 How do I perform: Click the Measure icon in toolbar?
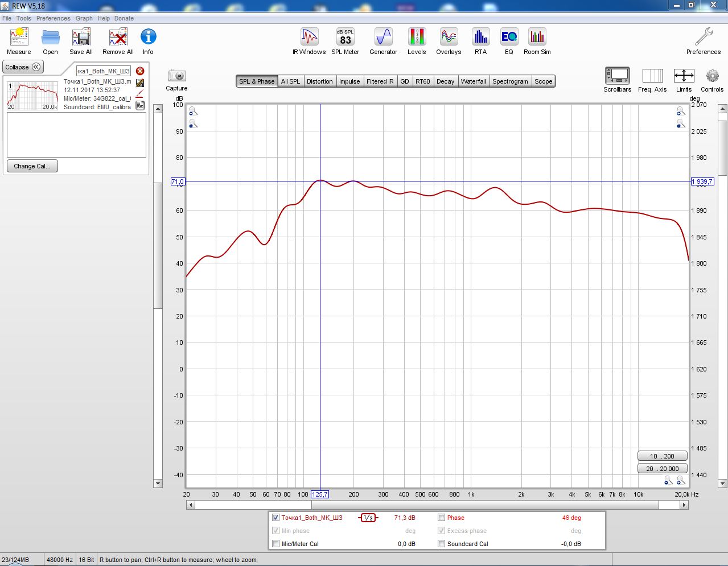coord(19,38)
